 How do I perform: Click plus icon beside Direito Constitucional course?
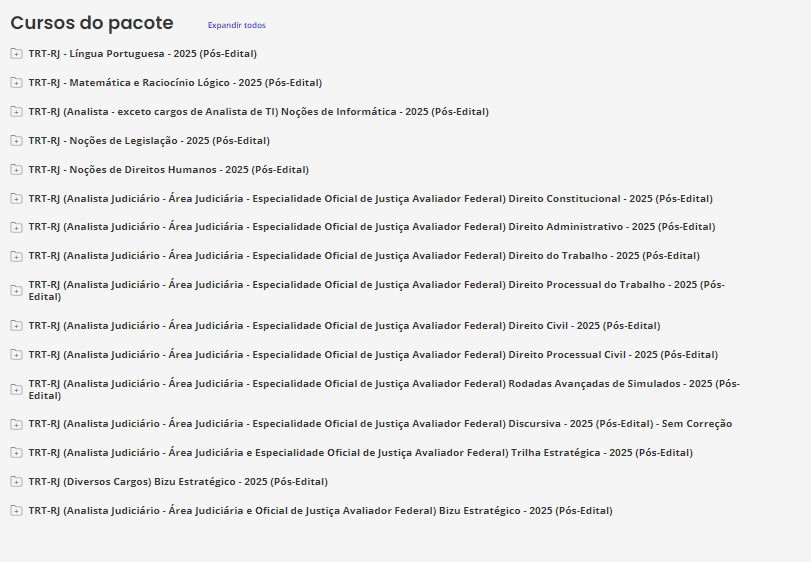click(x=16, y=198)
